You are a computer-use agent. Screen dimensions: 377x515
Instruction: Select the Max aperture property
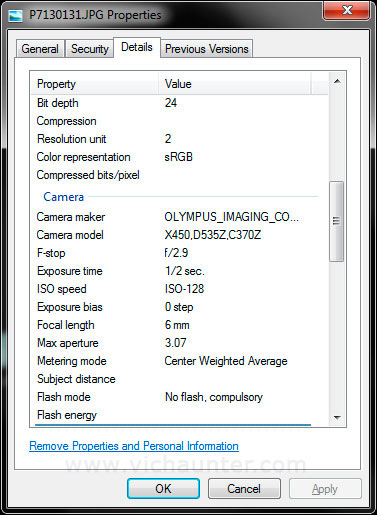click(x=68, y=343)
